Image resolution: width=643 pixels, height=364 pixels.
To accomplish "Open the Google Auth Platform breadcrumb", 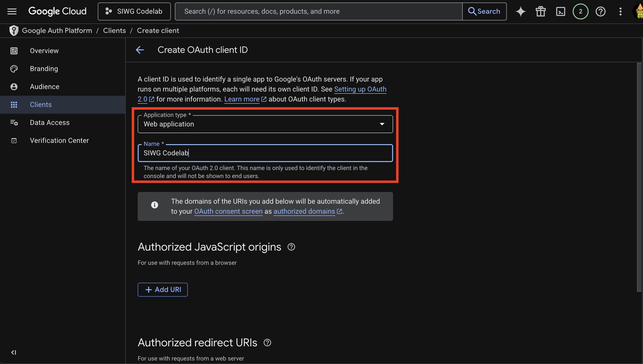I will pyautogui.click(x=57, y=30).
